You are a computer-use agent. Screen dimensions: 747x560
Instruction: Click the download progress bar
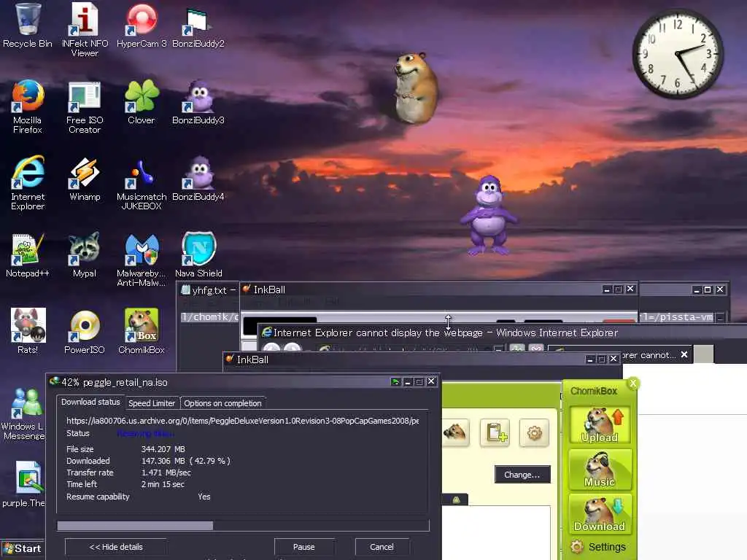[243, 525]
